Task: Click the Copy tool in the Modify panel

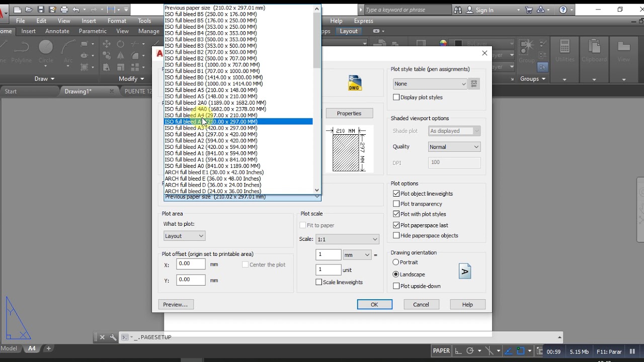Action: [107, 56]
